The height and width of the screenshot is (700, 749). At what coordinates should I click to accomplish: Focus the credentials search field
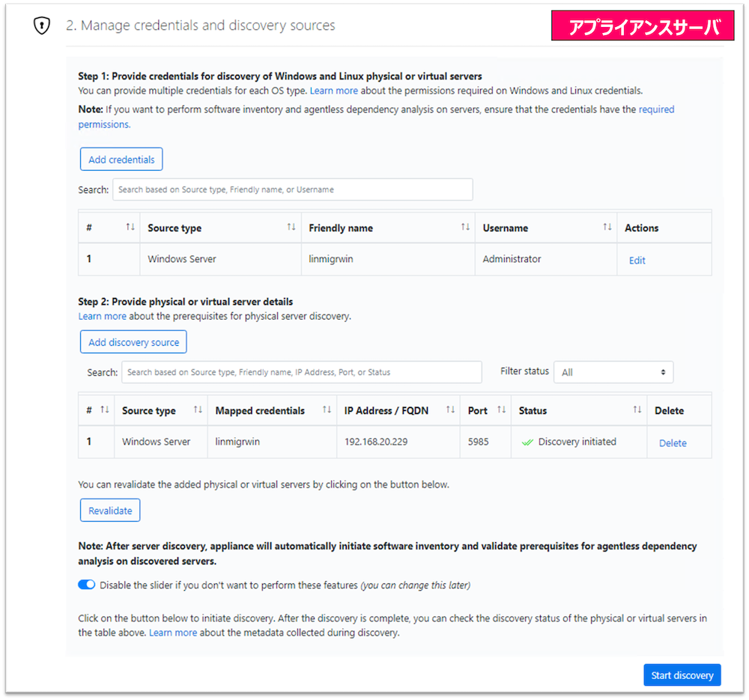[x=292, y=189]
